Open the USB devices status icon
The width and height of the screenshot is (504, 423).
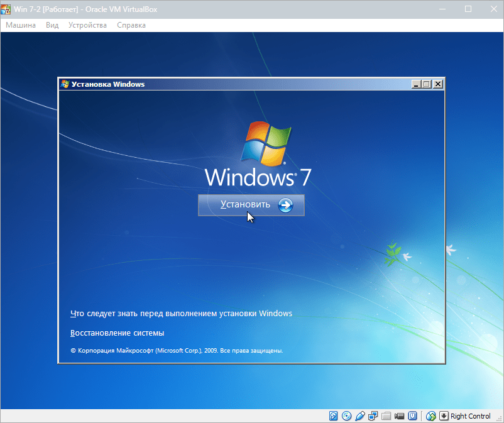pos(359,416)
